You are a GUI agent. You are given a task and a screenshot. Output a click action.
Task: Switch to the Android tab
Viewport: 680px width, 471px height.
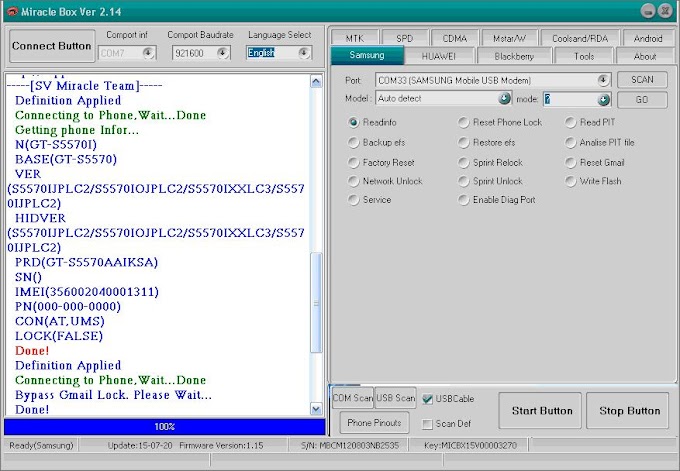tap(648, 38)
